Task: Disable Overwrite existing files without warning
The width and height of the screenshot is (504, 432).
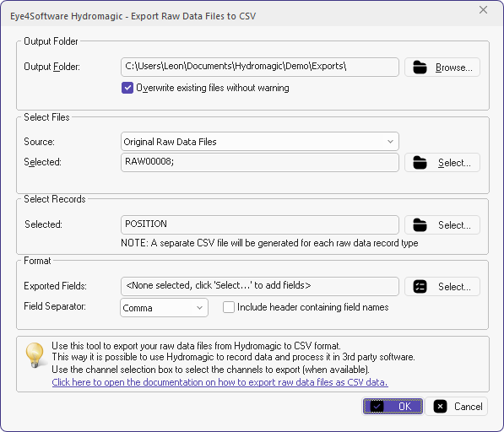Action: (127, 88)
